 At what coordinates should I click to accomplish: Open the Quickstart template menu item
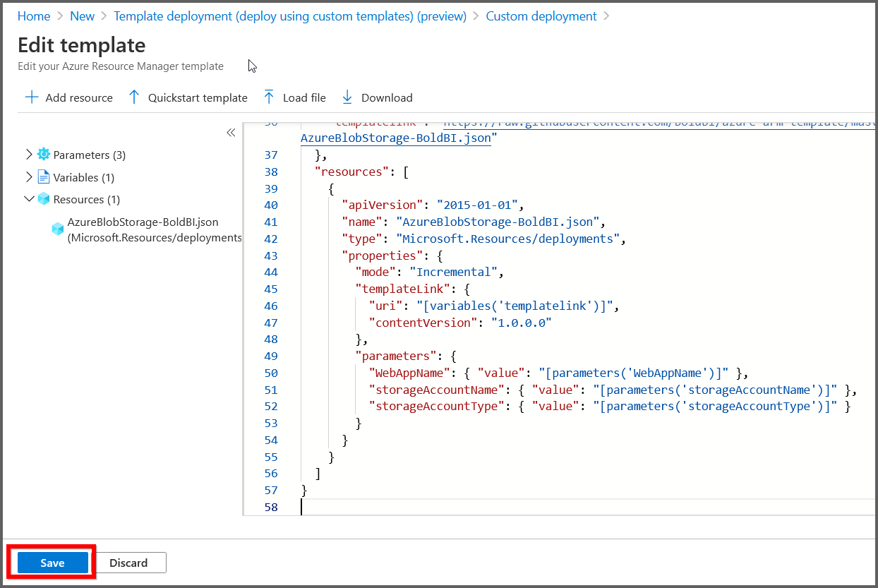[x=196, y=97]
